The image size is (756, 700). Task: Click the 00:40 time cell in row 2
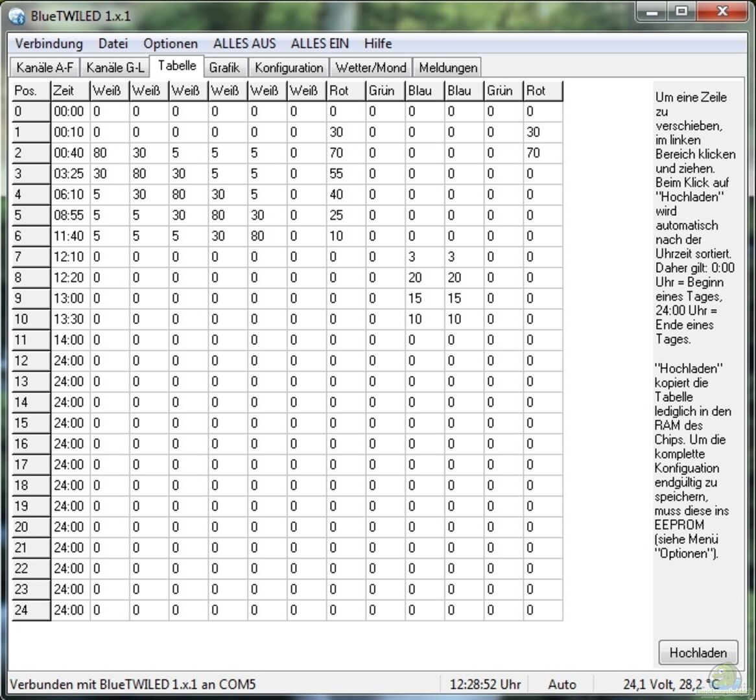(x=70, y=153)
